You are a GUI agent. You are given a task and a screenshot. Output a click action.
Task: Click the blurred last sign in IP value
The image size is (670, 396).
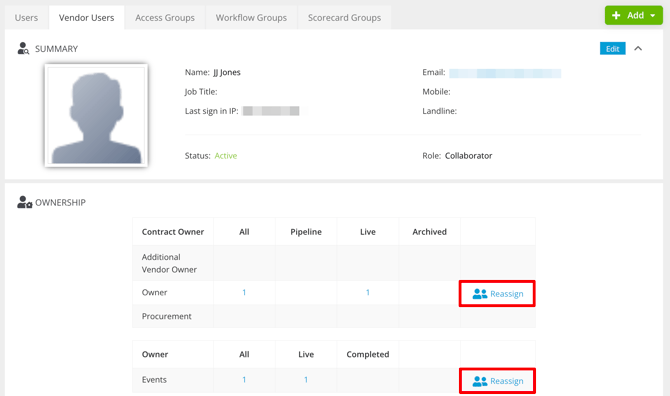271,111
